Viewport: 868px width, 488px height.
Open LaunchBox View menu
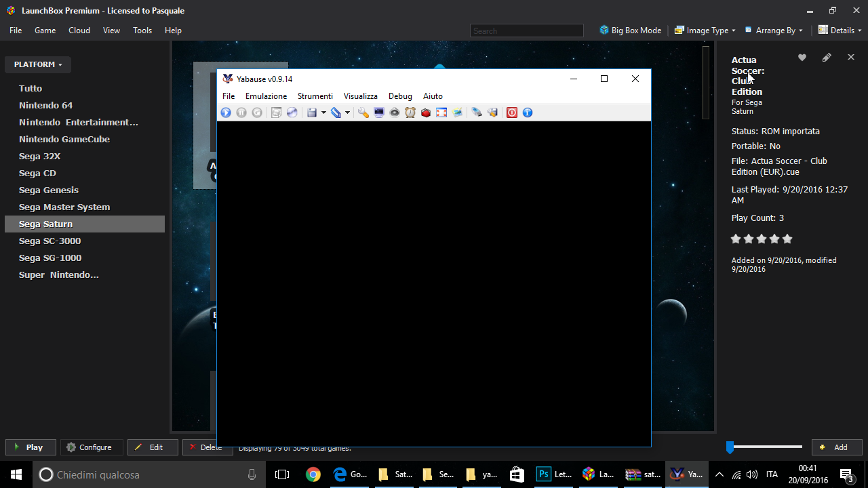[111, 30]
